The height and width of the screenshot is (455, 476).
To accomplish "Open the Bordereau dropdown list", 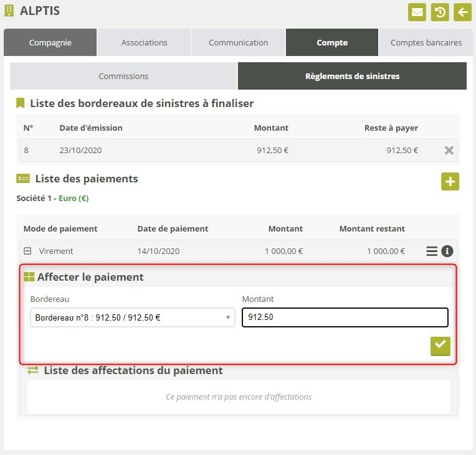I will (x=133, y=317).
